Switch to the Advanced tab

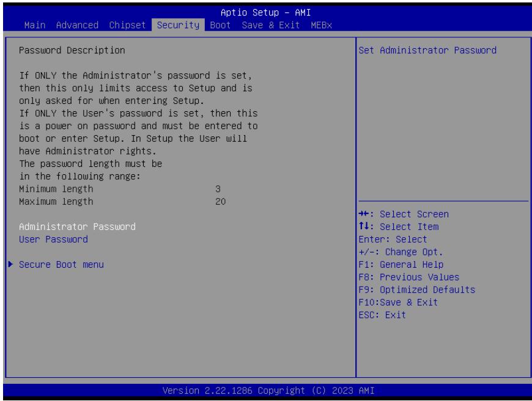point(77,25)
